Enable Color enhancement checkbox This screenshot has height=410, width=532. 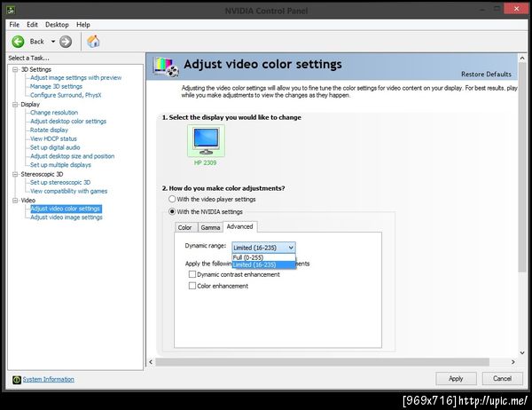click(x=192, y=286)
